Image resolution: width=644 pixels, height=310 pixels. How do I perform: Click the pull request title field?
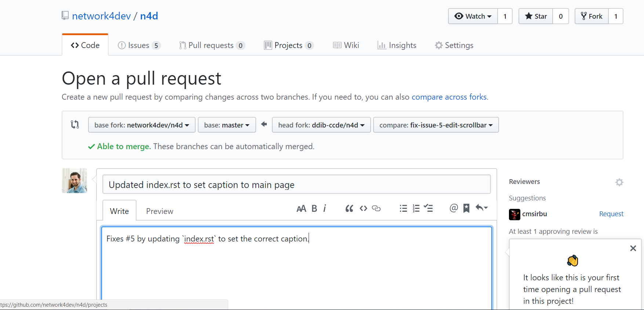point(296,184)
